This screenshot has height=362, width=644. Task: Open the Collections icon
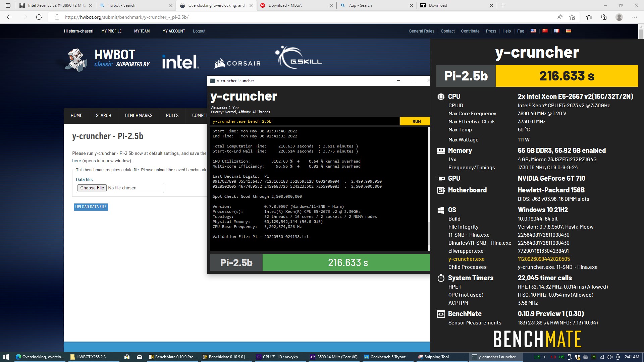click(x=604, y=17)
